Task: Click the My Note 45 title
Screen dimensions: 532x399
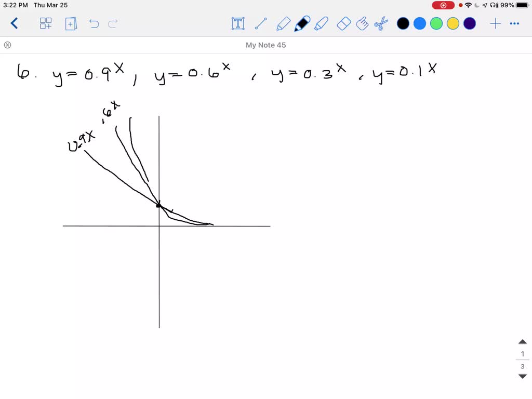Action: [x=266, y=45]
